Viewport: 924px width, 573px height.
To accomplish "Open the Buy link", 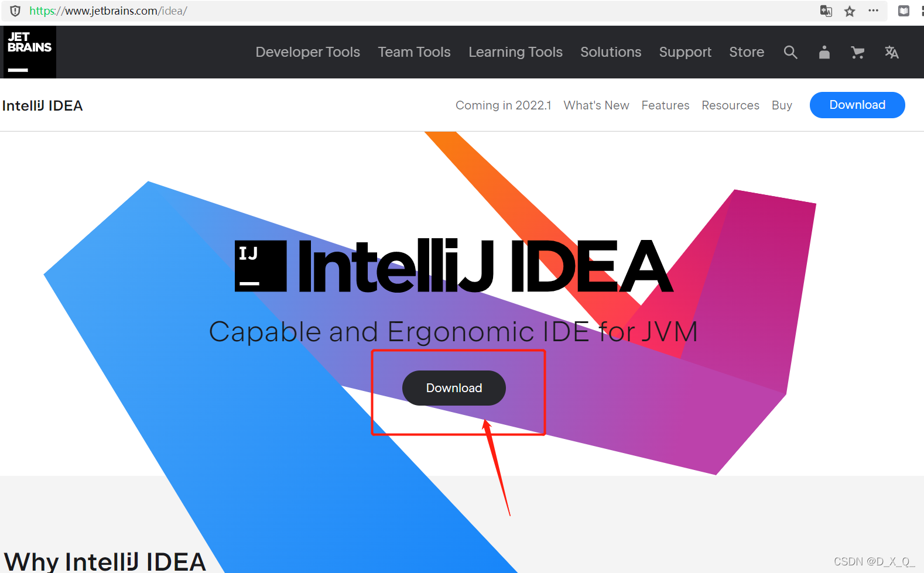I will click(x=782, y=105).
